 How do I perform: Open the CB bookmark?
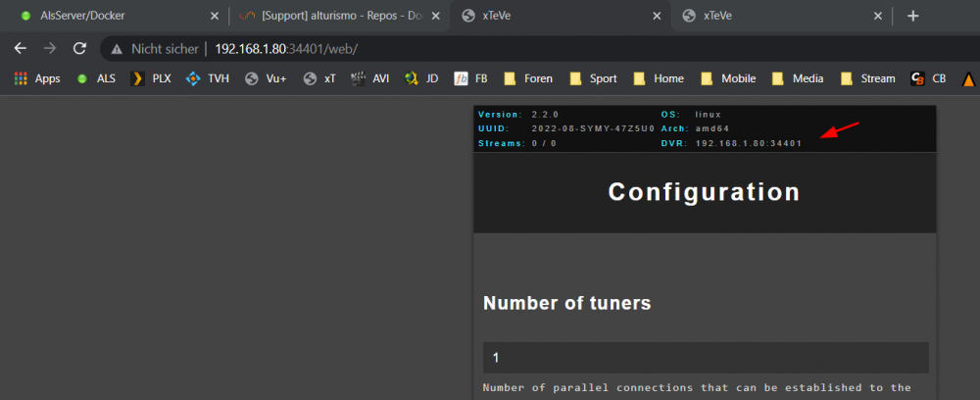(928, 78)
